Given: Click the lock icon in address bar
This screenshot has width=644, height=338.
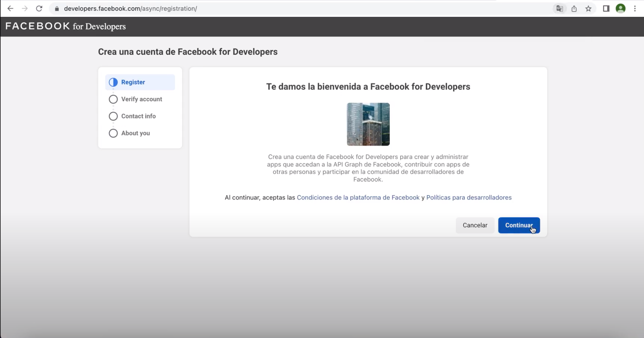Looking at the screenshot, I should (57, 9).
